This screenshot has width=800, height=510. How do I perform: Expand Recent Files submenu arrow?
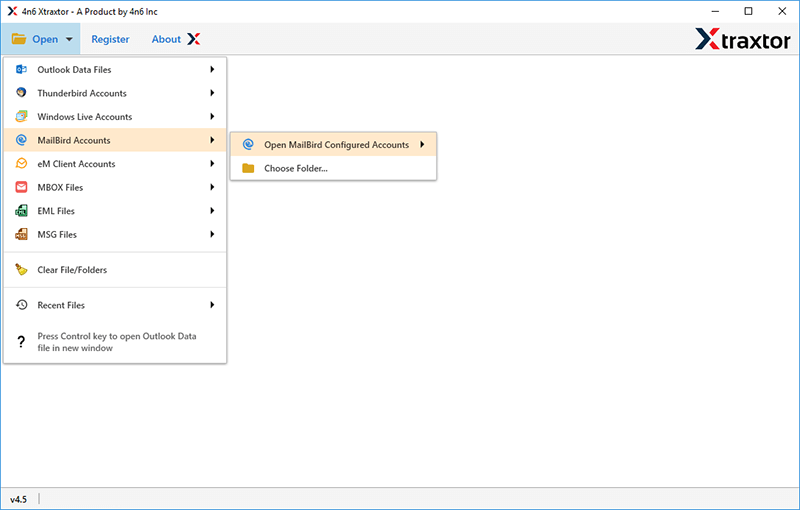[212, 304]
